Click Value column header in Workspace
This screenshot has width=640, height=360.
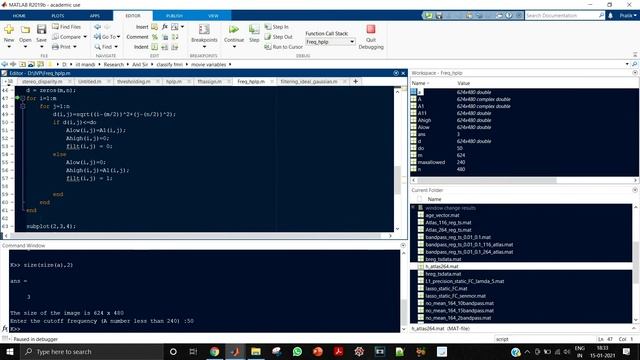tap(464, 83)
